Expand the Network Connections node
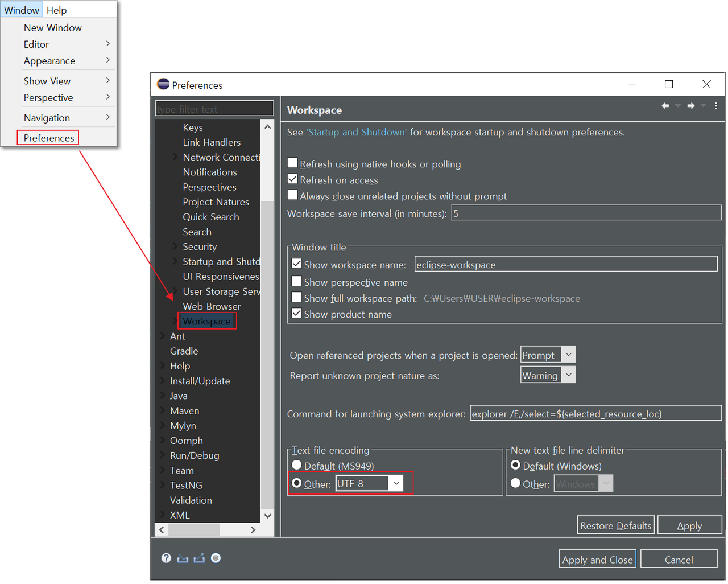 click(x=175, y=157)
